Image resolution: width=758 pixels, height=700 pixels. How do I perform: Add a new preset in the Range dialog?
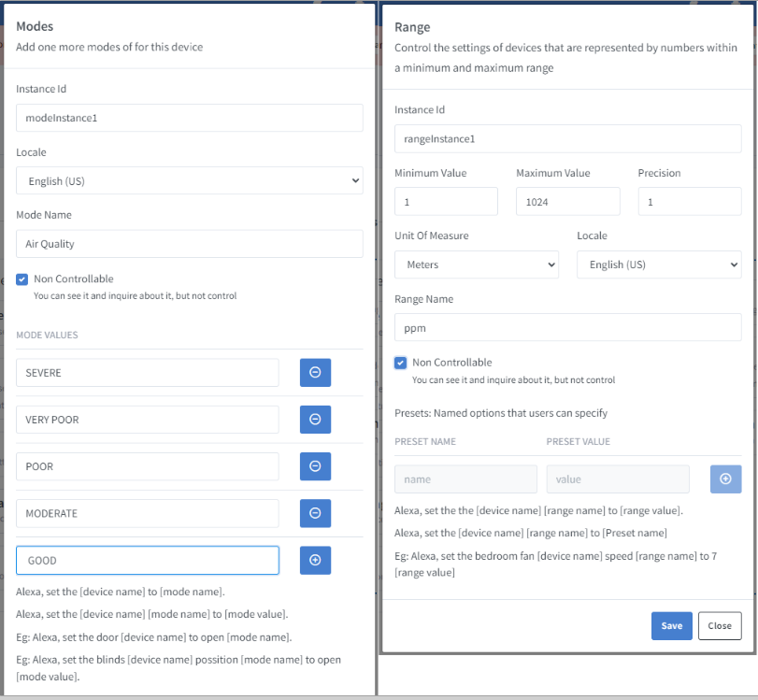point(725,479)
